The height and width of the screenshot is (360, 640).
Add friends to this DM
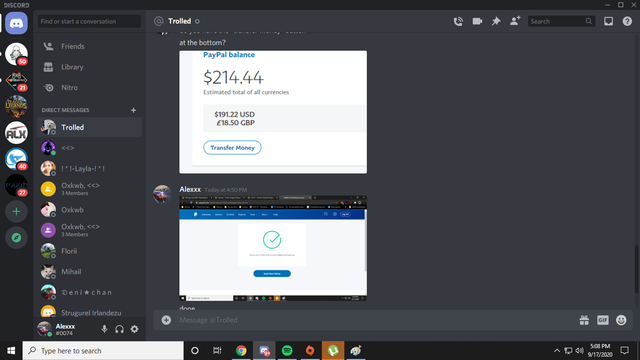(515, 21)
